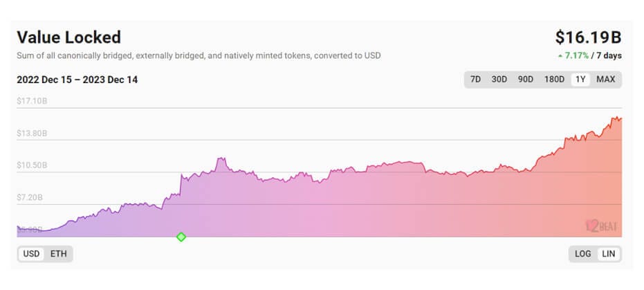The image size is (644, 290).
Task: Switch currency to USD
Action: 32,254
